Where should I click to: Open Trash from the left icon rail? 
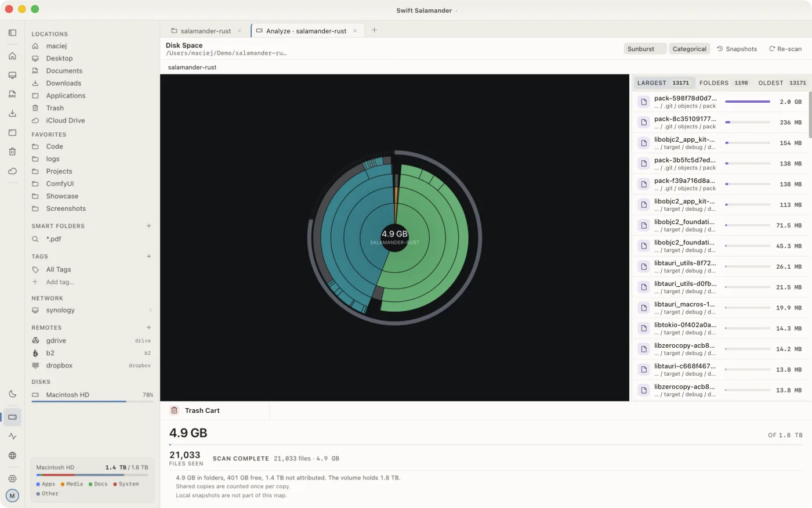(12, 152)
